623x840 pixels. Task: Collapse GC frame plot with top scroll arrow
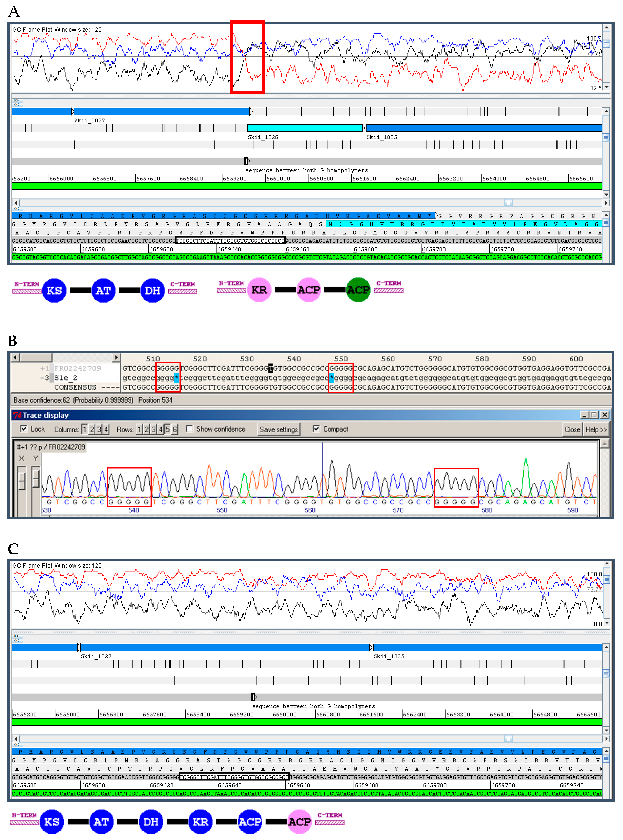(x=606, y=28)
